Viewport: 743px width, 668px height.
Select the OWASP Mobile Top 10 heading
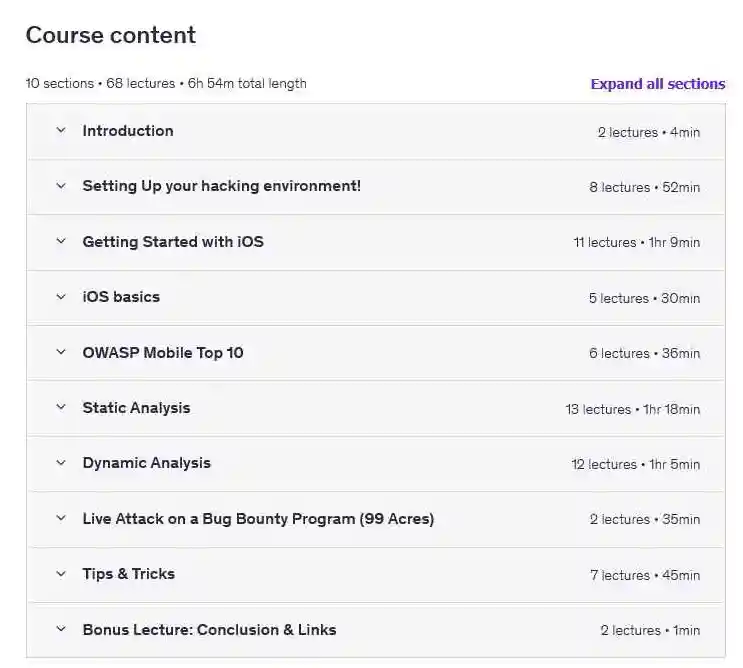pyautogui.click(x=163, y=353)
